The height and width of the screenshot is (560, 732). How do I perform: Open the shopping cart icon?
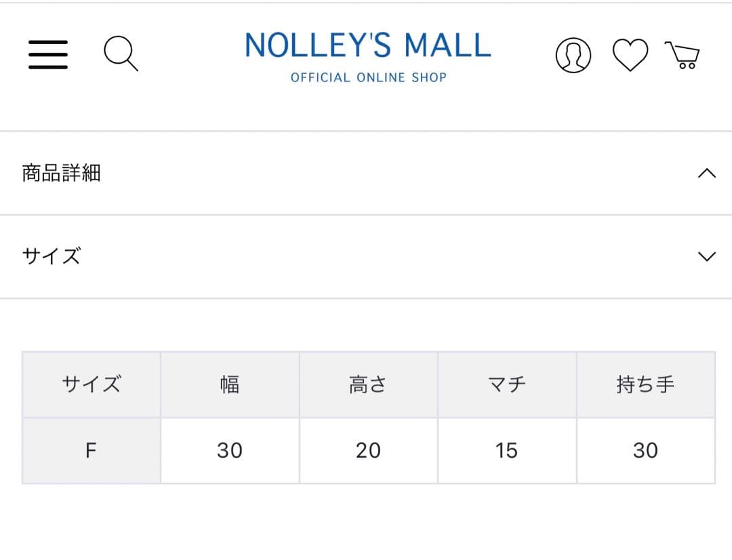(x=685, y=54)
